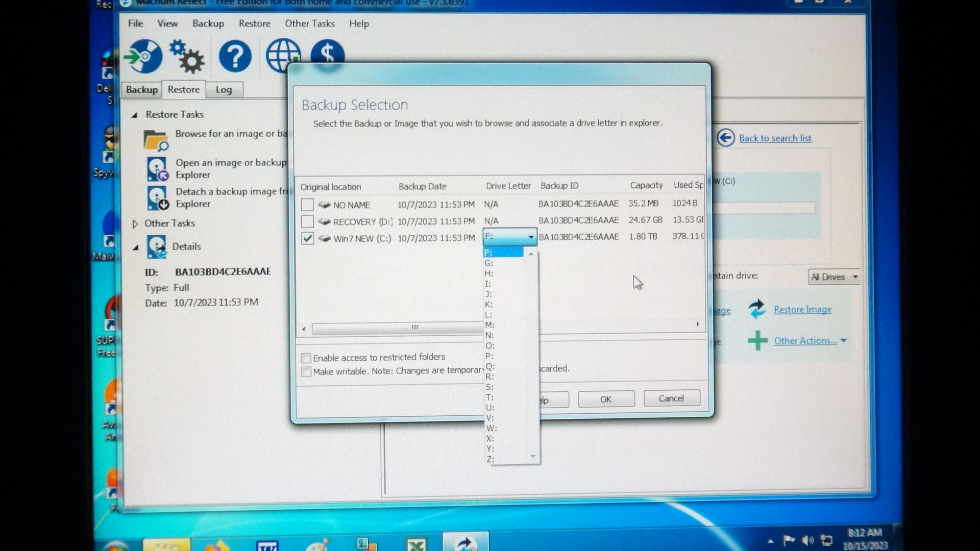Click the volume speaker tray icon
The image size is (980, 551).
pyautogui.click(x=807, y=540)
